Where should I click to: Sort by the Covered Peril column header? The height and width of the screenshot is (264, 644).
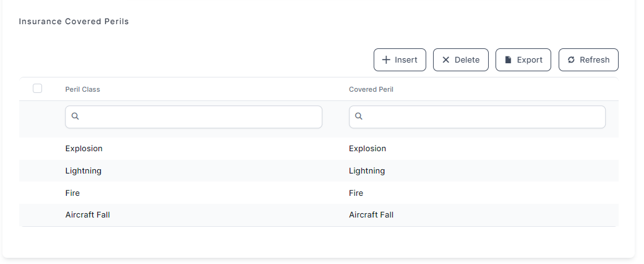click(371, 89)
